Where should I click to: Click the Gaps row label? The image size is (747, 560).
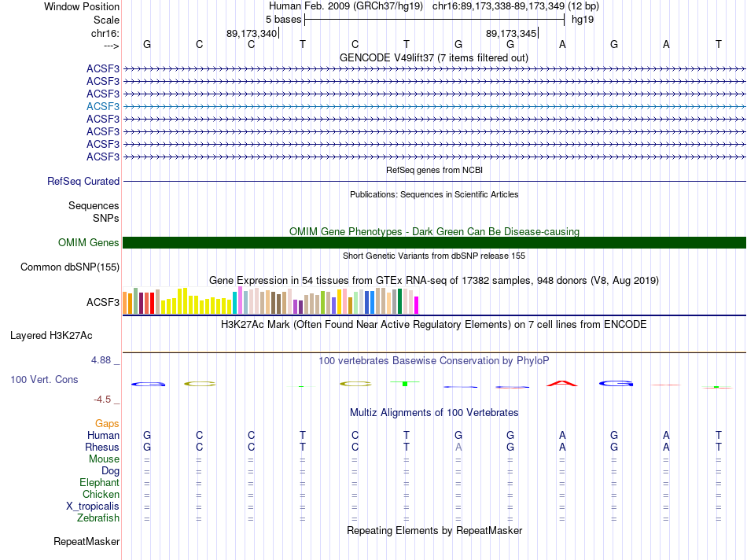(107, 424)
